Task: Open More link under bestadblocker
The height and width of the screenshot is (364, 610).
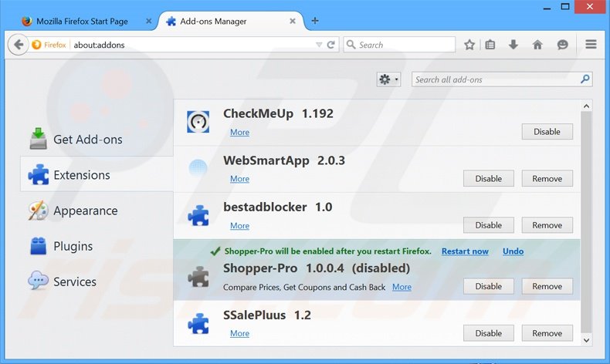Action: (239, 226)
